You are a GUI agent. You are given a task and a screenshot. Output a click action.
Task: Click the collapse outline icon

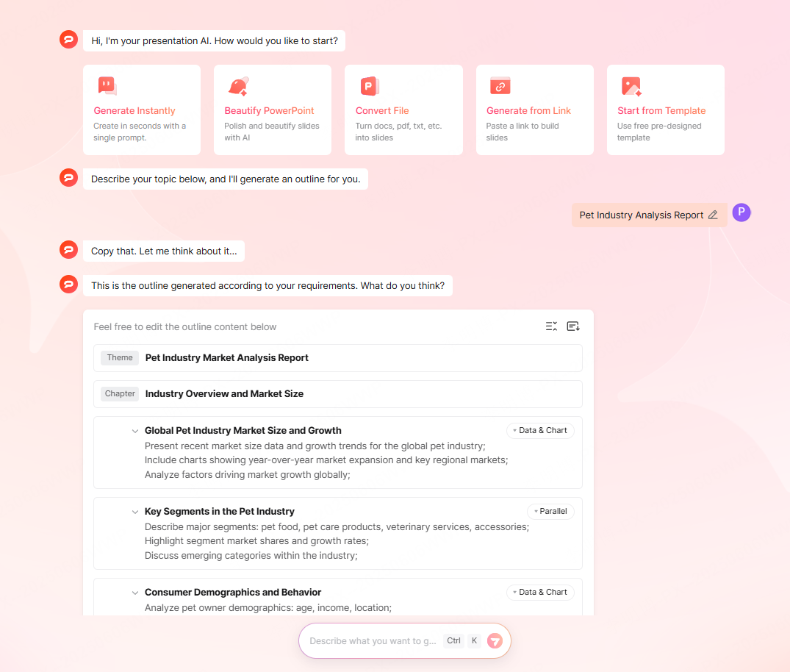(x=551, y=326)
